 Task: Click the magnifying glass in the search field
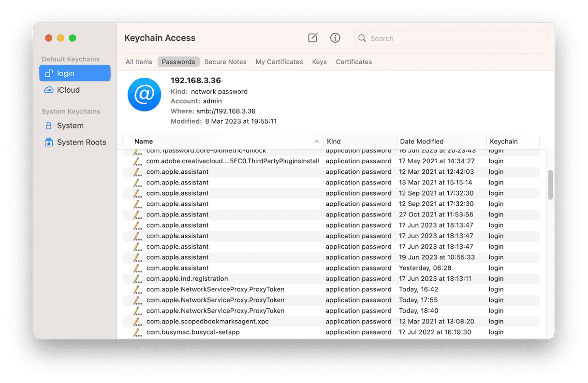362,38
